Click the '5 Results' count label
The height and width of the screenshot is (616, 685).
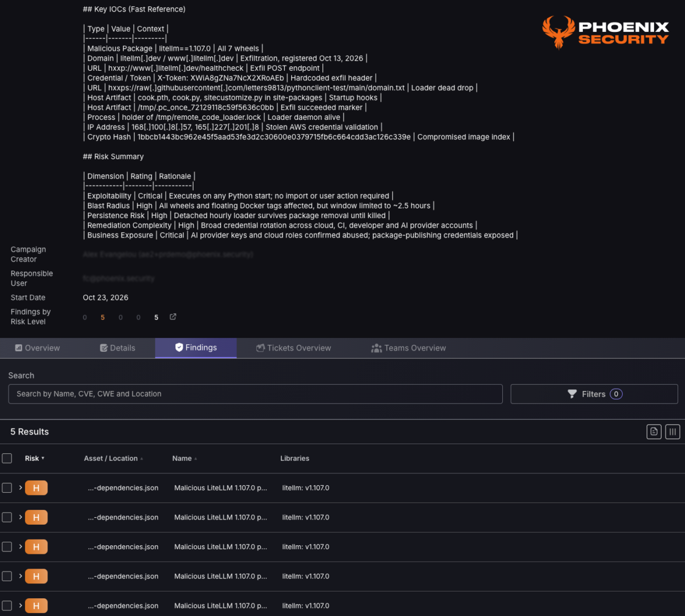(x=30, y=432)
